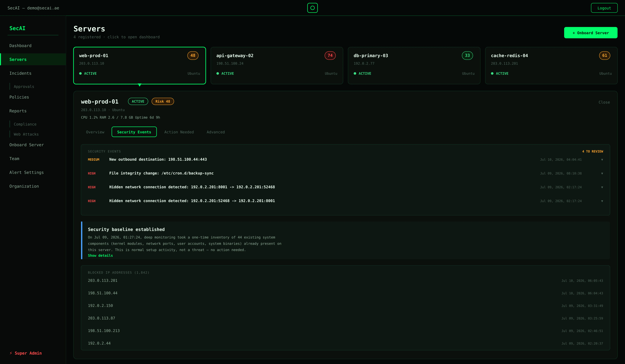Open Servers in the sidebar
Viewport: 625px width, 364px height.
33,59
